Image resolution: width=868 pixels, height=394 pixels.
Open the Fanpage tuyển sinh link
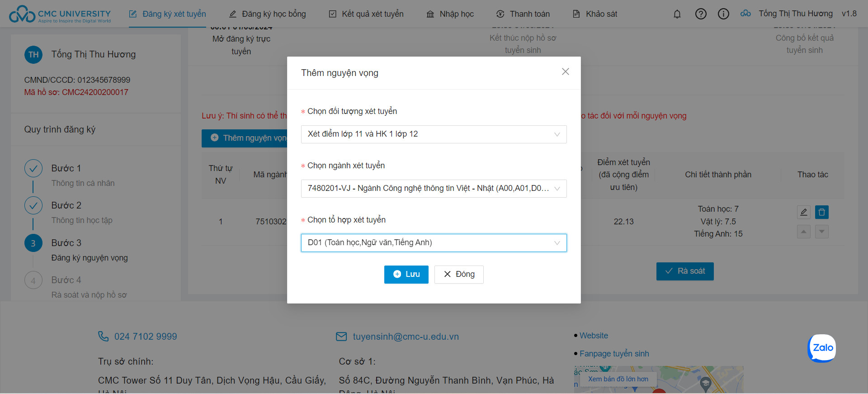coord(614,354)
